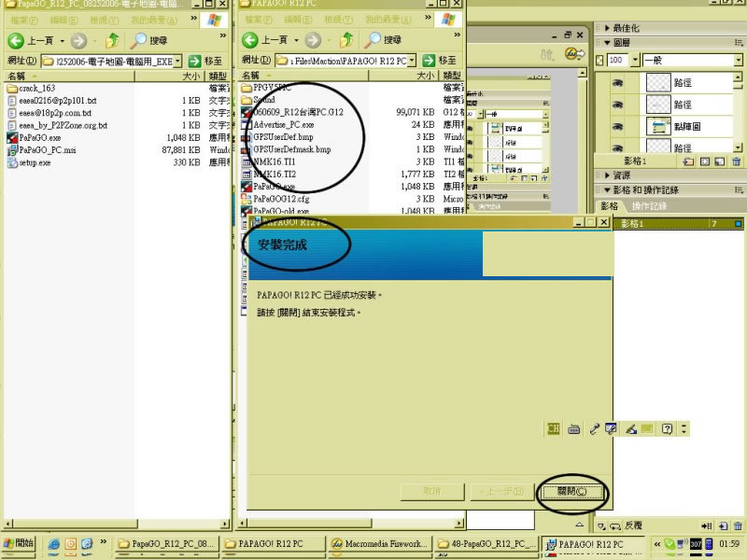Toggle eye visibility of second 路徑 layer
The width and height of the screenshot is (747, 560).
click(x=618, y=105)
